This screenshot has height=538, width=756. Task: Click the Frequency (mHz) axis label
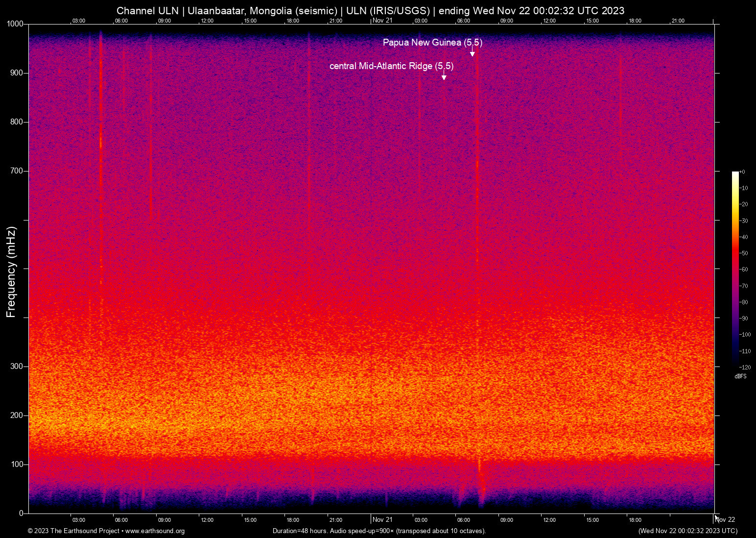11,272
